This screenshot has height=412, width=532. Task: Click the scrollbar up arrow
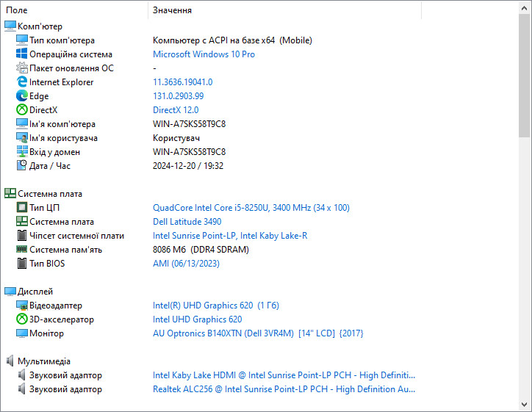525,8
